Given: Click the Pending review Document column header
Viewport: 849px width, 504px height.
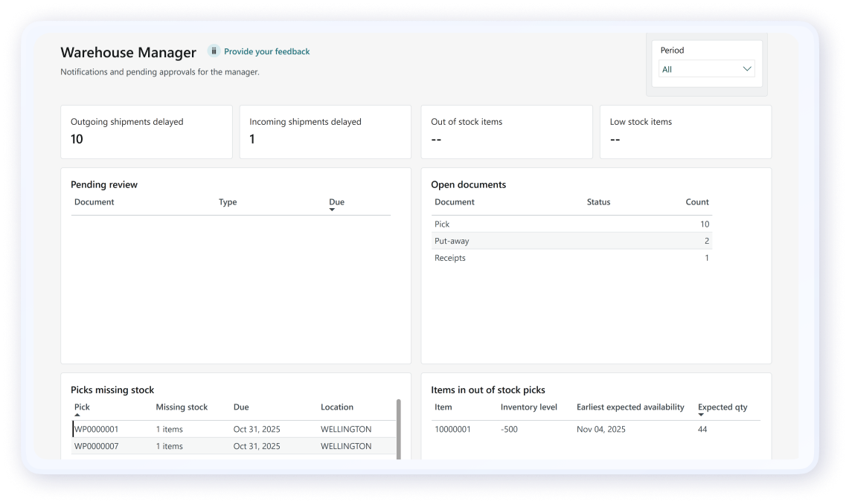Looking at the screenshot, I should tap(94, 202).
